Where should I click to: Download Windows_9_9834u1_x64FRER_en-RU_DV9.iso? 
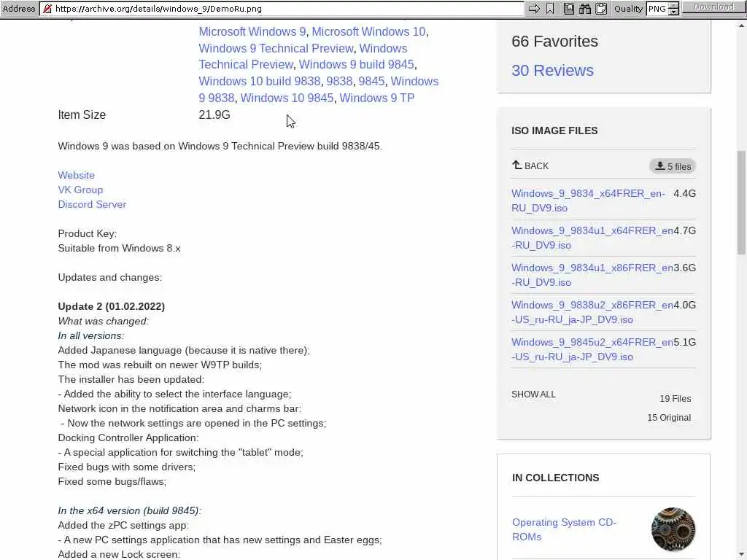[592, 238]
